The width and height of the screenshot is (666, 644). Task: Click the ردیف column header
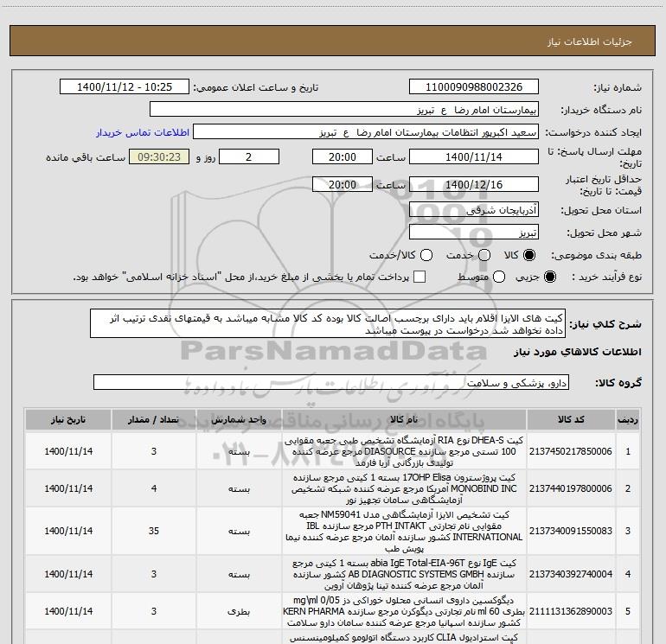coord(628,420)
